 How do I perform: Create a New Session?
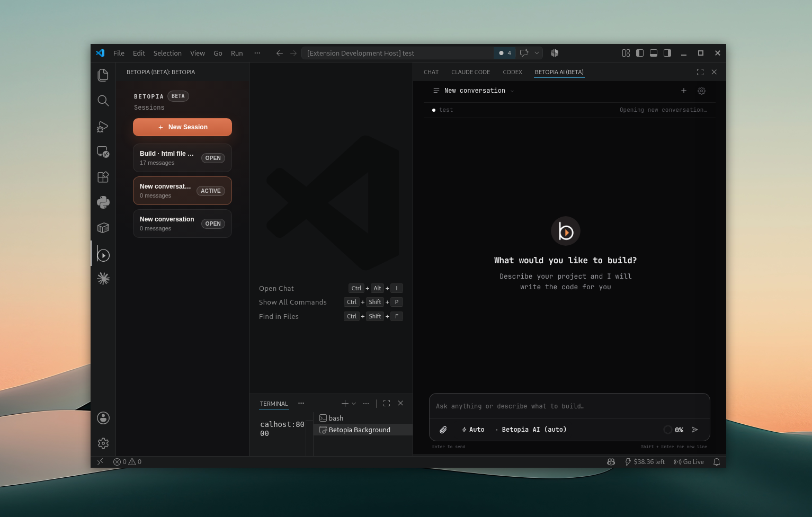click(x=182, y=127)
